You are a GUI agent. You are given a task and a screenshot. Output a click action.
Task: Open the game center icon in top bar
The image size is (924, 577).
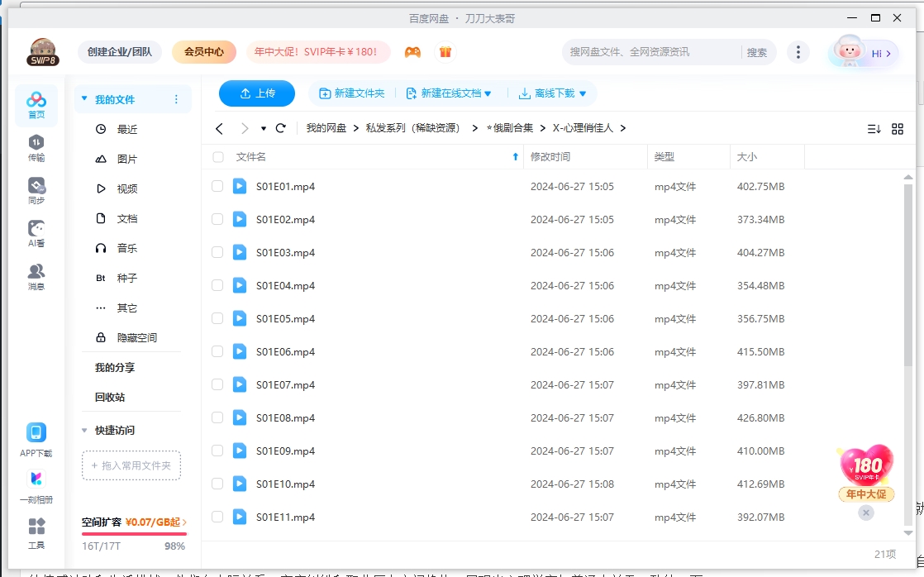412,51
